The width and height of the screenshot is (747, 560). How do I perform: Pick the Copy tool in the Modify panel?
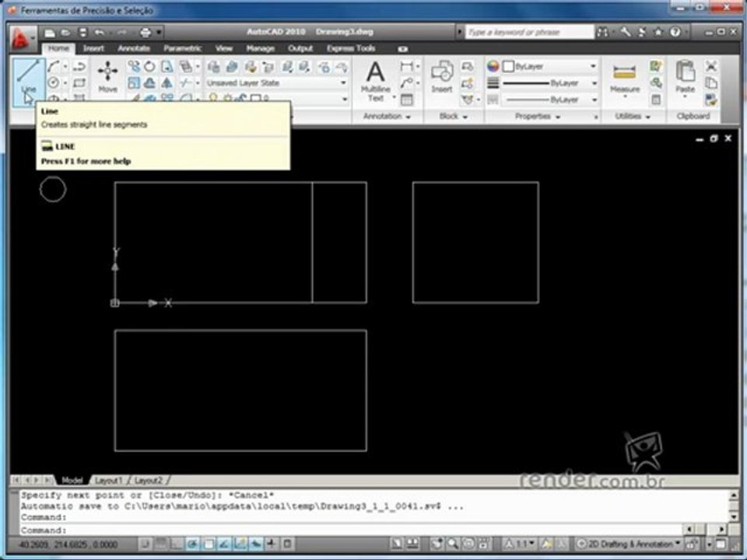pyautogui.click(x=134, y=66)
